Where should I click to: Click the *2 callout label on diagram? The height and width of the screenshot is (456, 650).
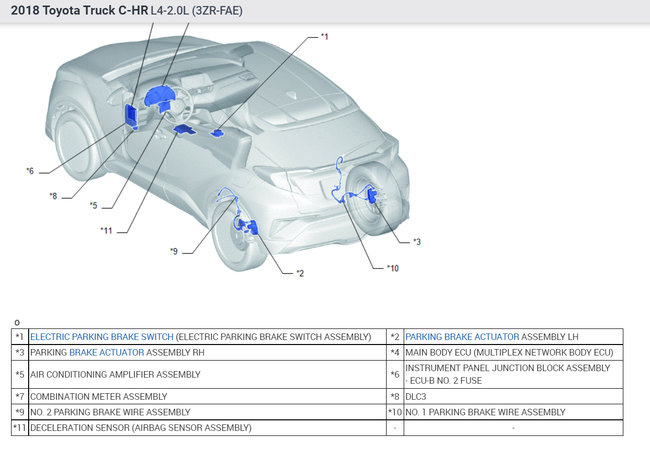300,273
